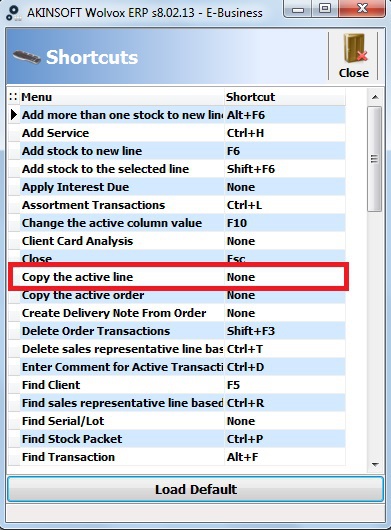Click the Wolvox ERP title bar app icon
391x530 pixels.
tap(14, 13)
